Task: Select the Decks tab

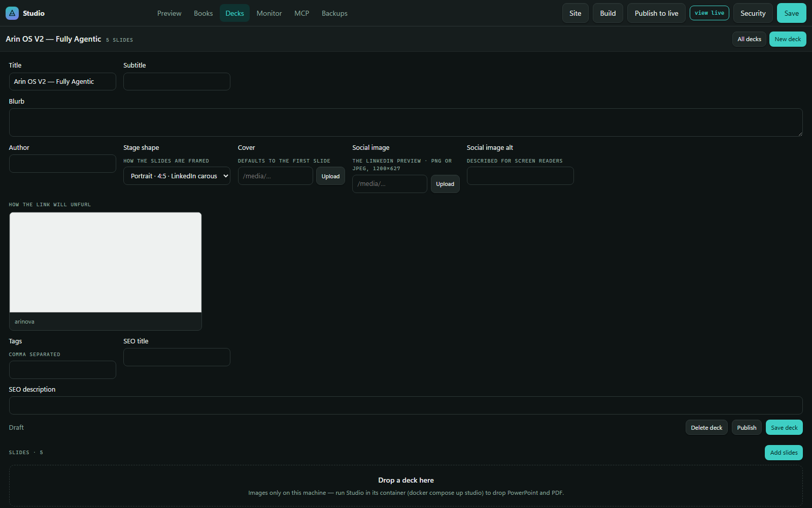Action: (234, 13)
